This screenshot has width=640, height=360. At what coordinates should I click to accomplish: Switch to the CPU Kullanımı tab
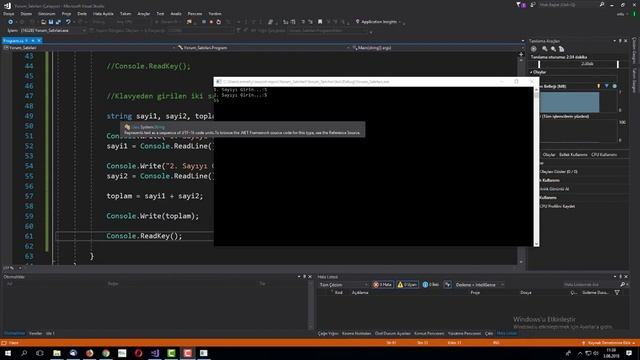(604, 155)
